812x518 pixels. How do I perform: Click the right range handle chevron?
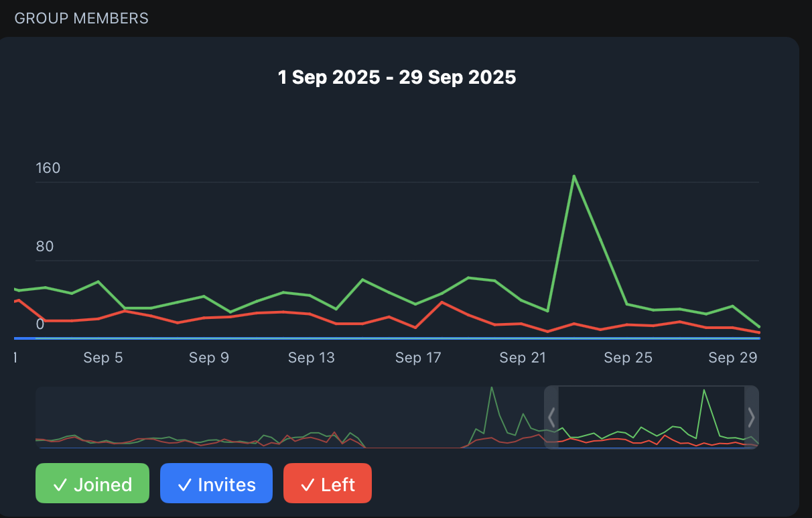(x=752, y=417)
